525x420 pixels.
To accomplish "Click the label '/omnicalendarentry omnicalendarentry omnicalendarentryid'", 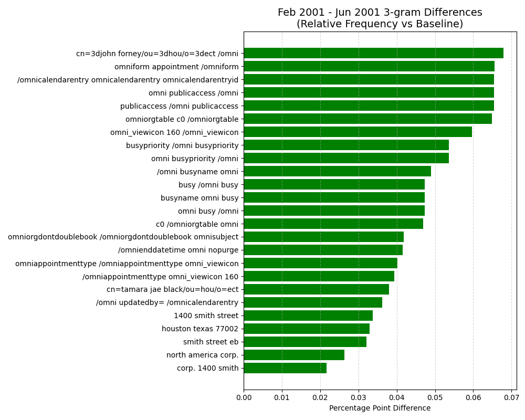I will click(x=128, y=80).
